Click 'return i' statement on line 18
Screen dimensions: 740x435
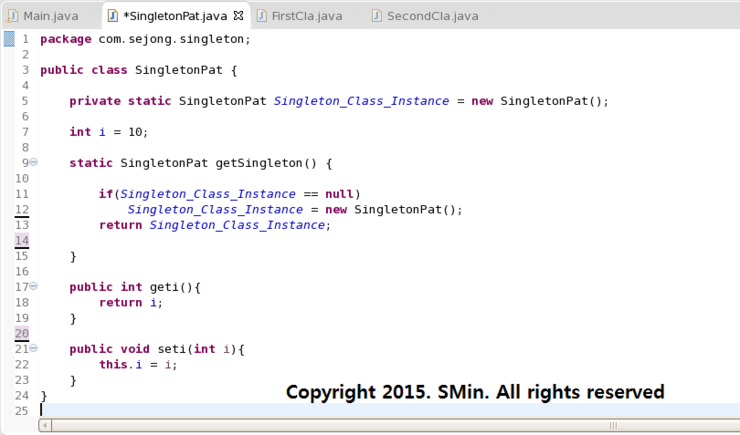pos(127,302)
